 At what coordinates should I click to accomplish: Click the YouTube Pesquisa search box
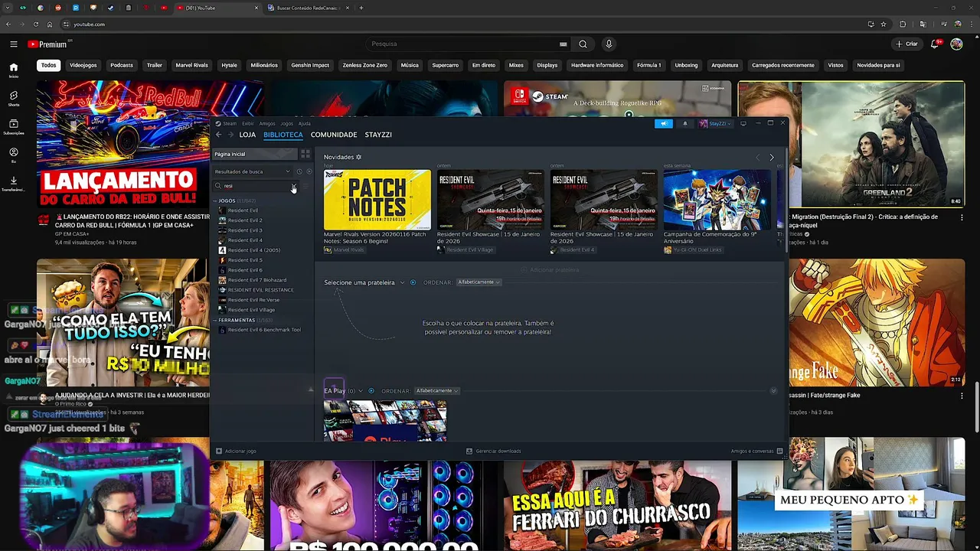[x=467, y=44]
